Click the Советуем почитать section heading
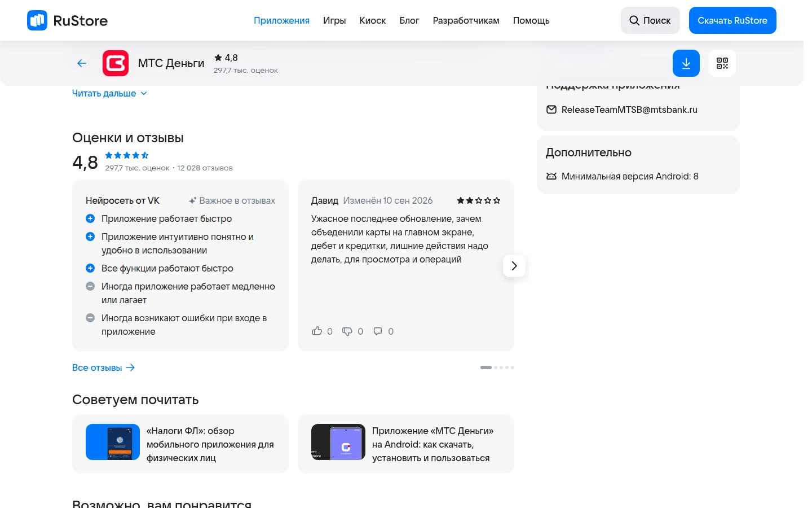Viewport: 812px width, 508px height. 135,400
